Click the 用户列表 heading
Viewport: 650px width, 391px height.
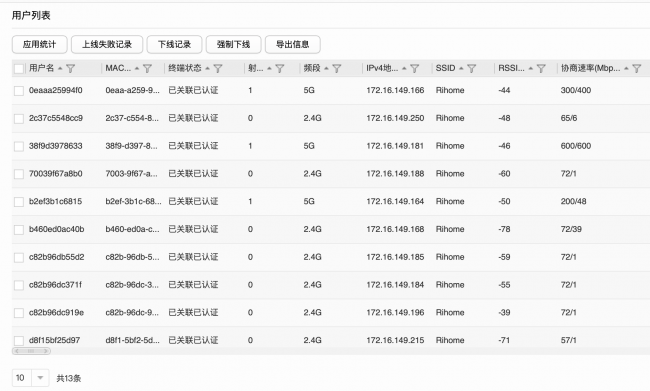[31, 16]
